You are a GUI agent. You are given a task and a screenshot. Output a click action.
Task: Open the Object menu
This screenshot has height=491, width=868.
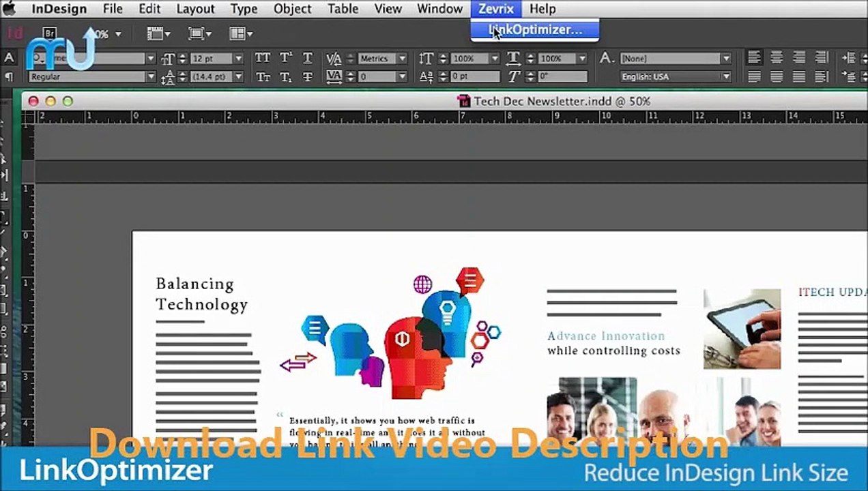[x=292, y=9]
